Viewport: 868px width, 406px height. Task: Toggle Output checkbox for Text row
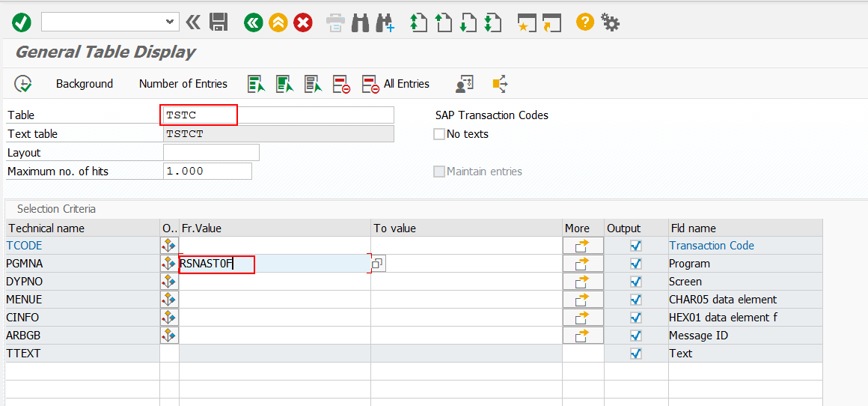tap(636, 354)
